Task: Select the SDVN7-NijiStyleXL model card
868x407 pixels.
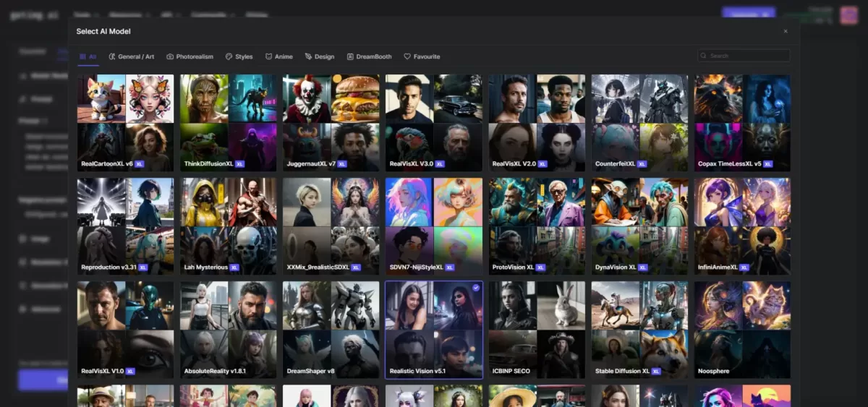Action: click(434, 226)
